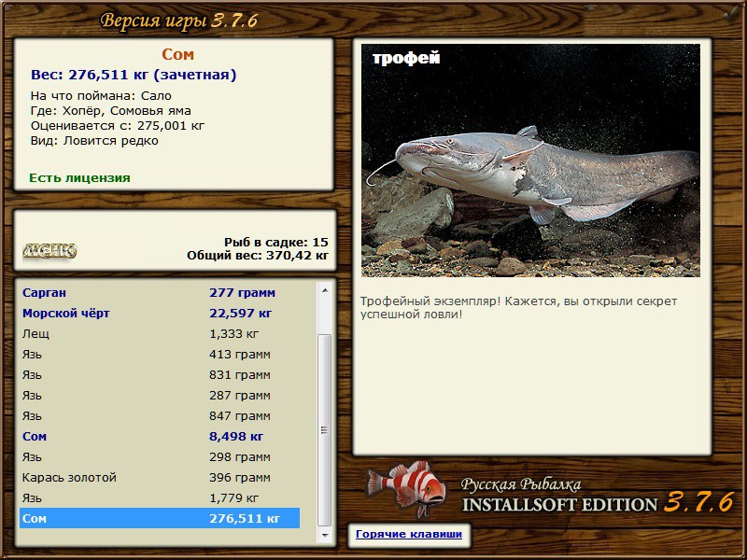Select Язь 847 грамм entry
The width and height of the screenshot is (747, 560).
click(160, 415)
